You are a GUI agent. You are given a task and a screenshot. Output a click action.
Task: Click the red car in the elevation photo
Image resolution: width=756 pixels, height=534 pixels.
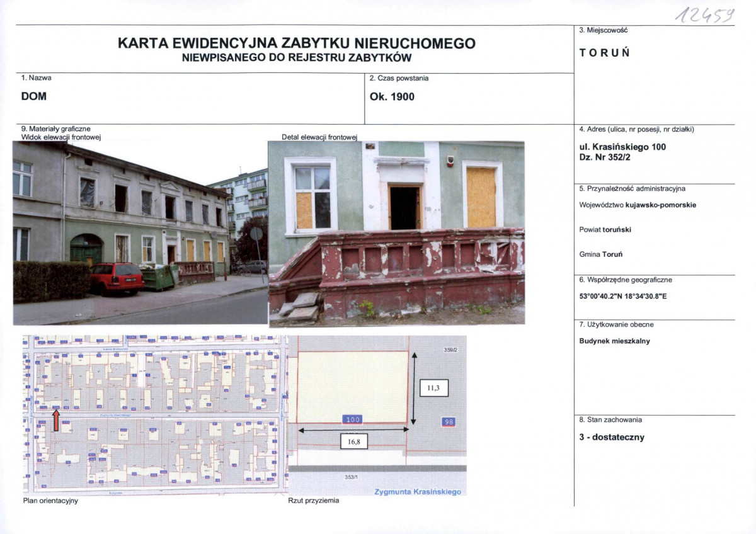coord(117,278)
